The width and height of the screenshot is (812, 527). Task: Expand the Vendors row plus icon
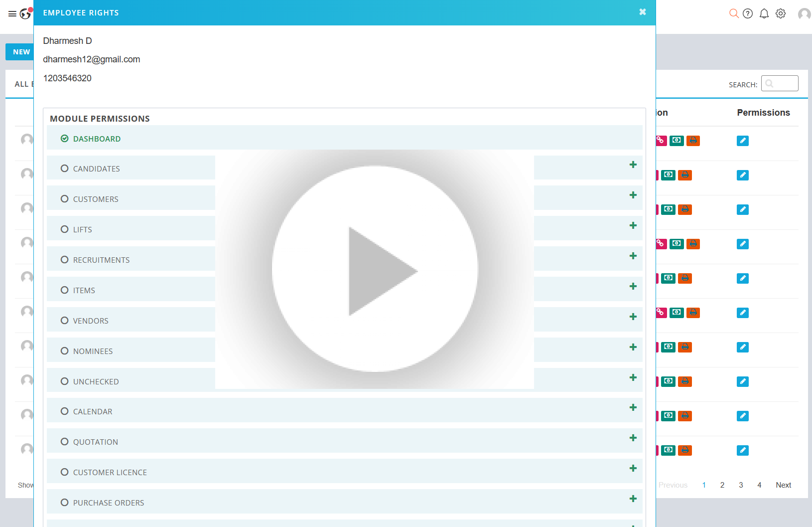point(633,317)
